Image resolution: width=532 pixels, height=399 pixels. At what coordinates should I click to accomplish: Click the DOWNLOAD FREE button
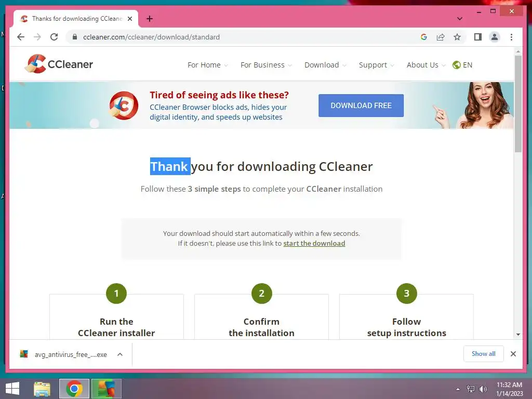pyautogui.click(x=361, y=105)
